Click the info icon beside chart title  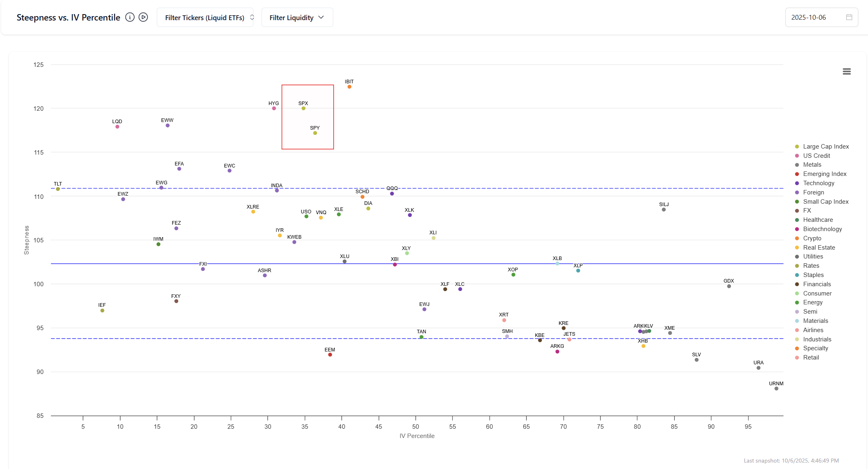coord(130,17)
